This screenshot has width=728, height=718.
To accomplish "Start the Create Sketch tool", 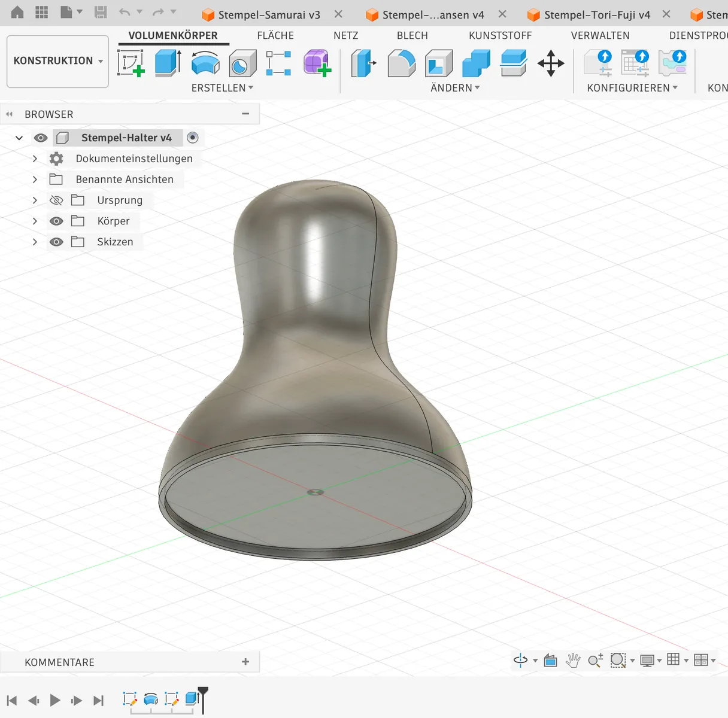I will coord(131,63).
